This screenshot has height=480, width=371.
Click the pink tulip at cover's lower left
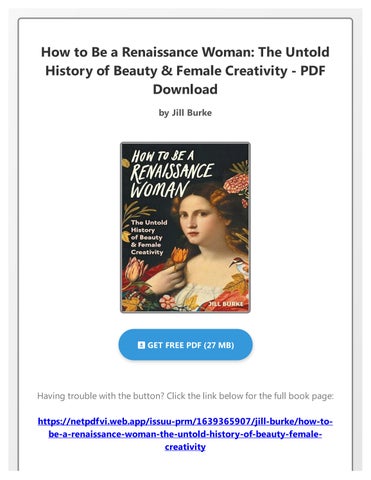pyautogui.click(x=135, y=270)
